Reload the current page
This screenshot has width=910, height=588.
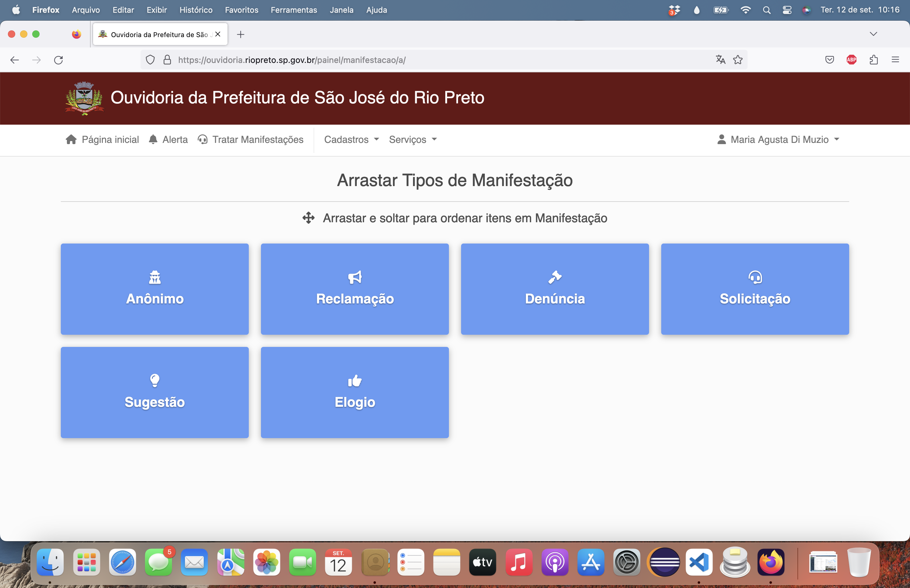58,60
